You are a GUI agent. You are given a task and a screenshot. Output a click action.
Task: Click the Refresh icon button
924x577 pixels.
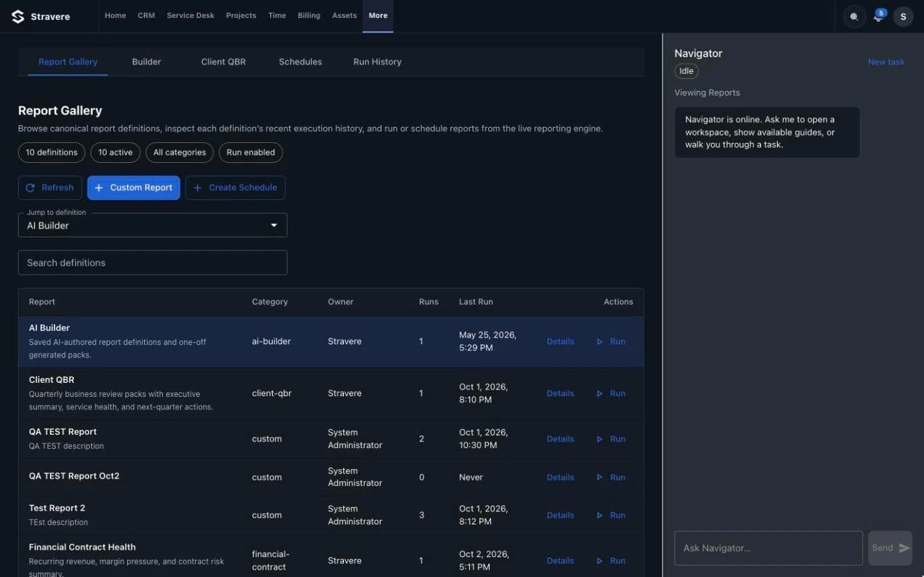pyautogui.click(x=30, y=188)
